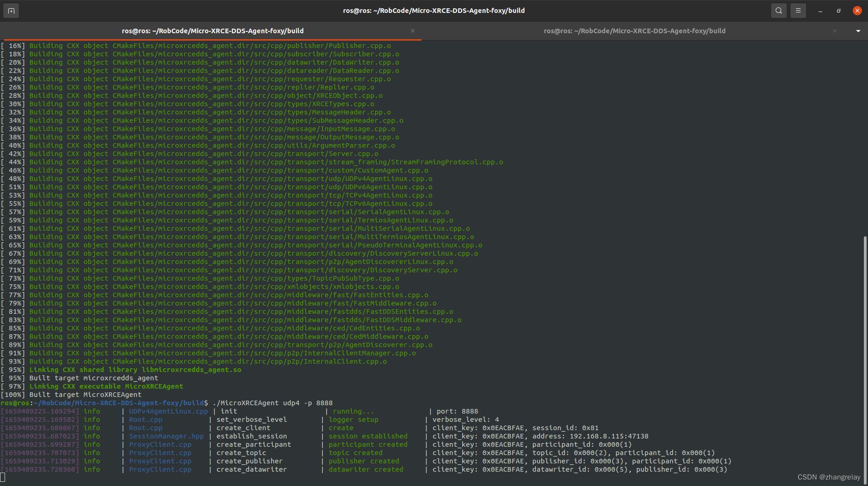The height and width of the screenshot is (486, 868).
Task: Click the StreamFramingProtocol.cpp.o build line
Action: tap(252, 162)
